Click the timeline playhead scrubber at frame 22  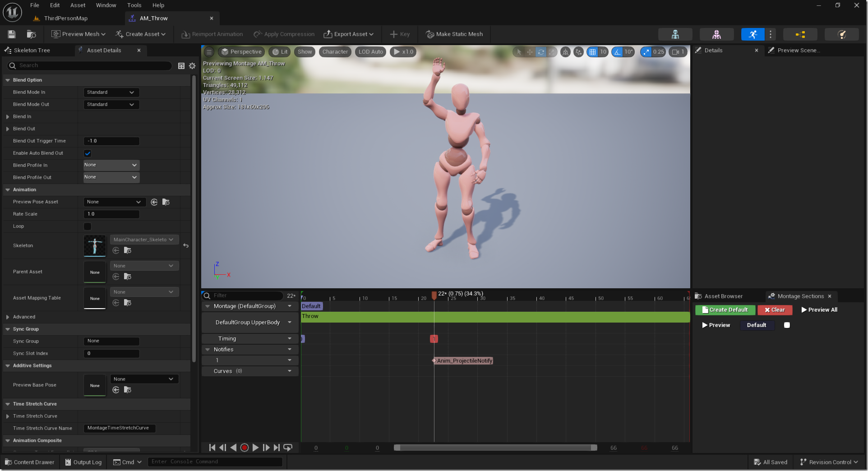[x=434, y=296]
